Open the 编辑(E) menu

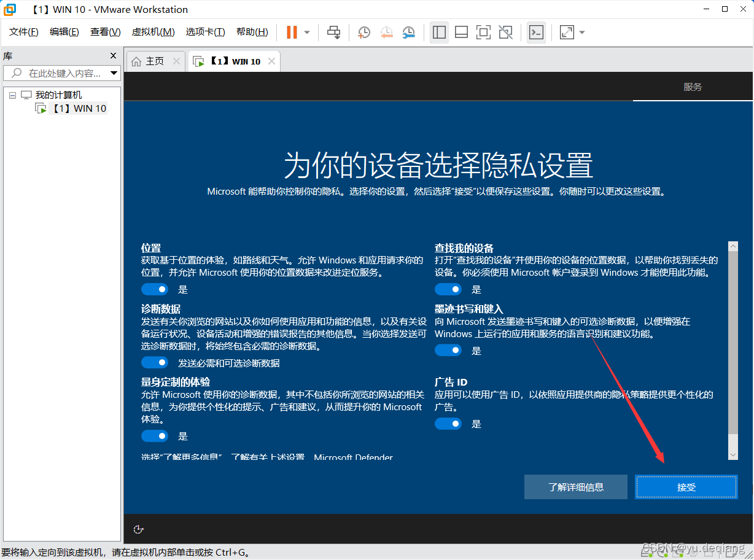[64, 32]
